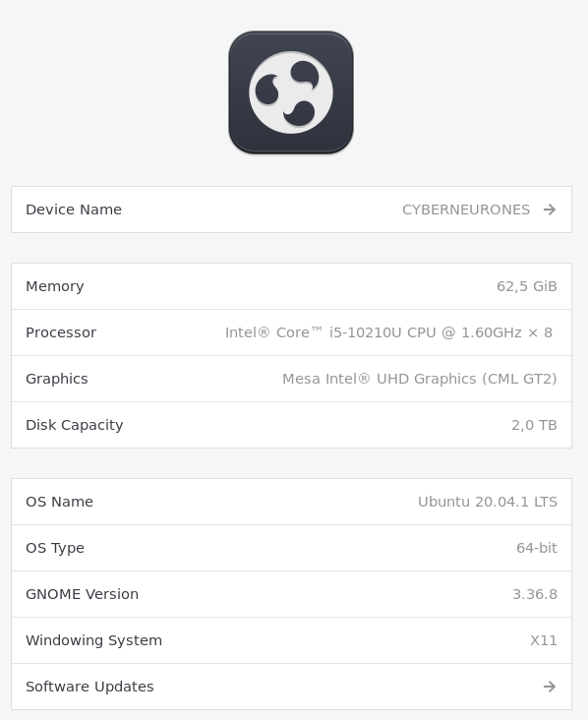Select the Graphics row label
This screenshot has width=588, height=720.
[57, 379]
